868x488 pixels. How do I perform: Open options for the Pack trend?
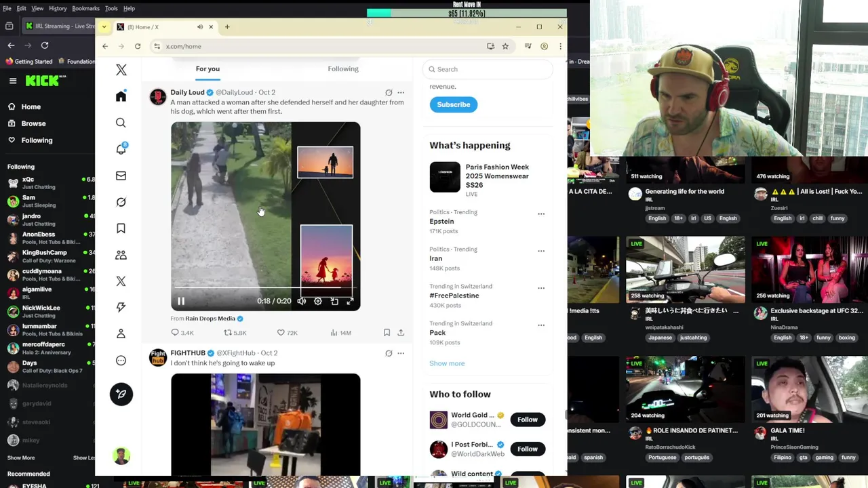click(541, 325)
